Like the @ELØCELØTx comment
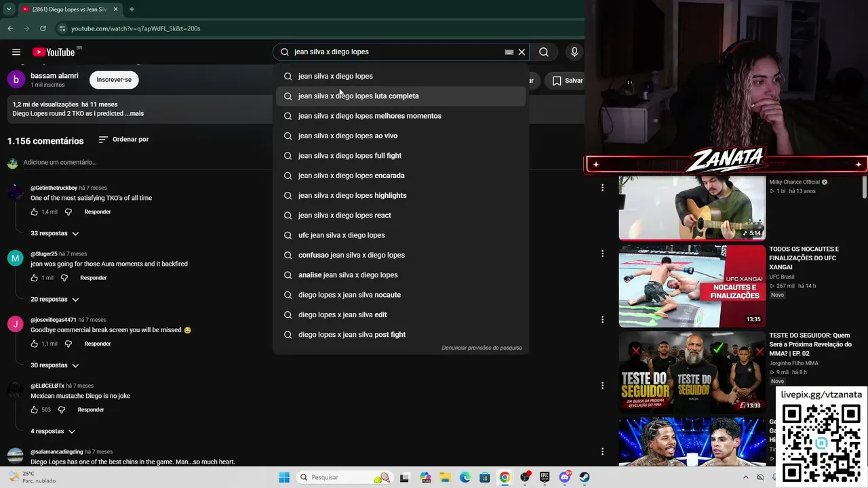868x488 pixels. click(34, 410)
